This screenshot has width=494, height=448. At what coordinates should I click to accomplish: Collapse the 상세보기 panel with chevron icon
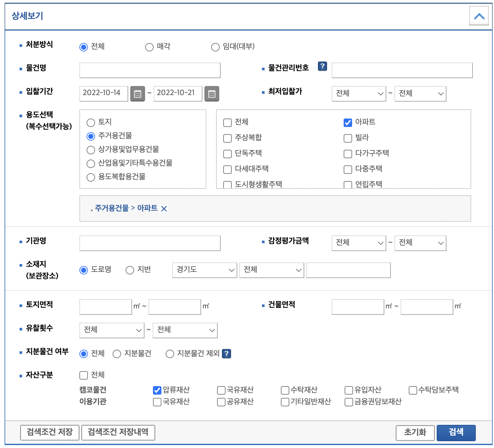tap(479, 16)
